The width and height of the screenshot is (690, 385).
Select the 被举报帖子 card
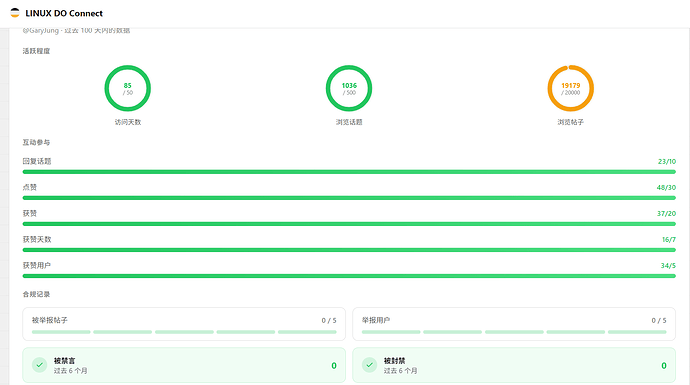[x=184, y=324]
